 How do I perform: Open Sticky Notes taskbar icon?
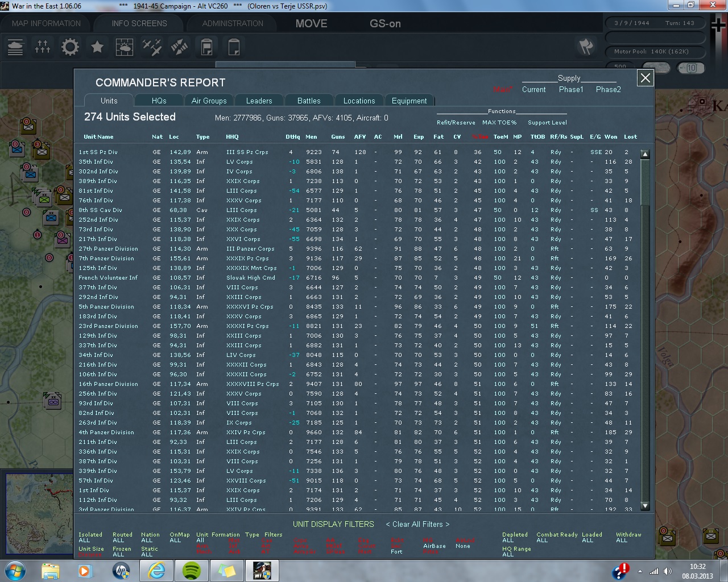(227, 570)
